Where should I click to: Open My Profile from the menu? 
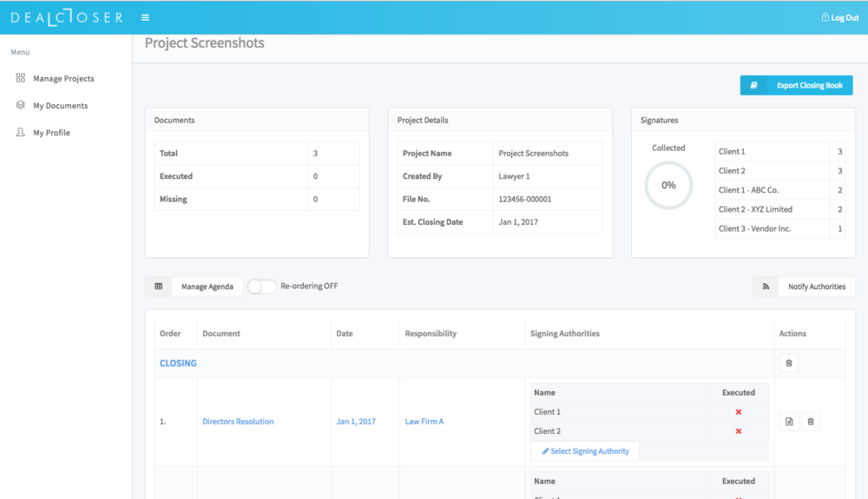click(51, 133)
